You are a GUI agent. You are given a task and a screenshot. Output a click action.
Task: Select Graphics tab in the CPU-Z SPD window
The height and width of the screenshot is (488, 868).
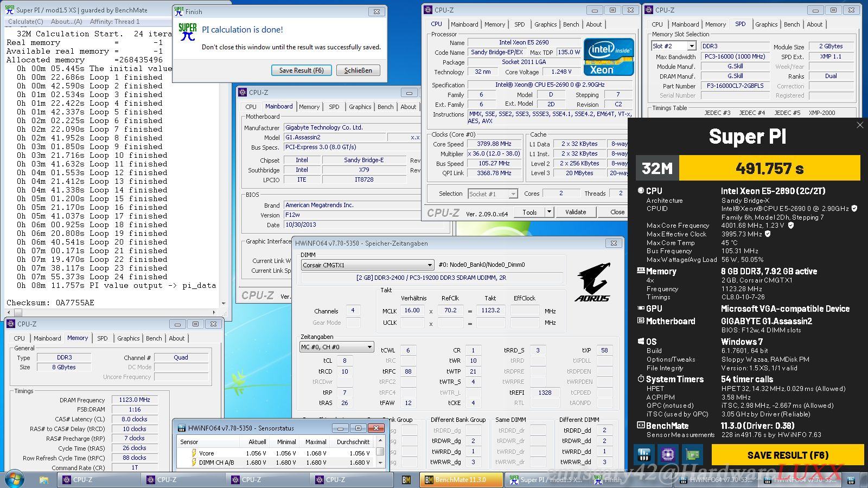[x=766, y=24]
